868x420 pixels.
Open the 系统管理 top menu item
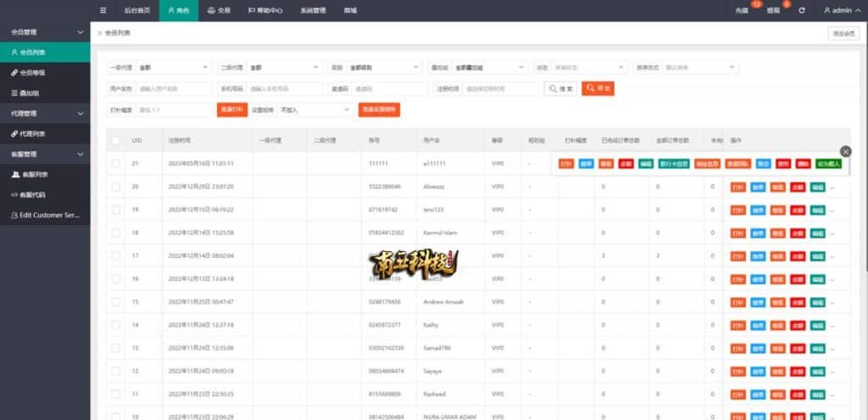313,10
